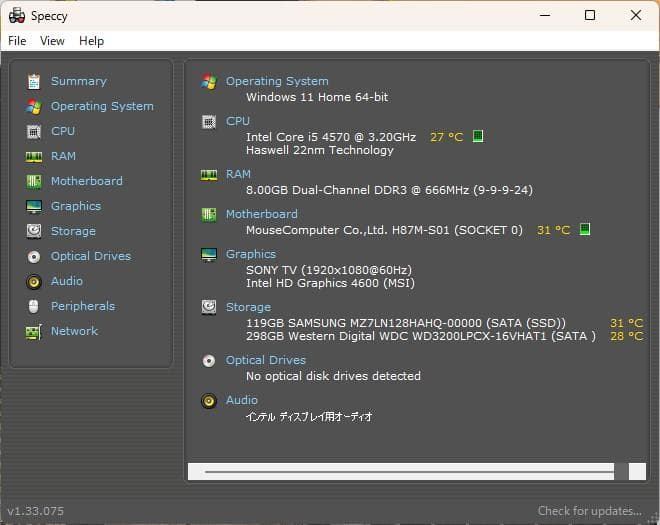This screenshot has width=660, height=525.
Task: Open Peripherals label in the sidebar
Action: (83, 306)
